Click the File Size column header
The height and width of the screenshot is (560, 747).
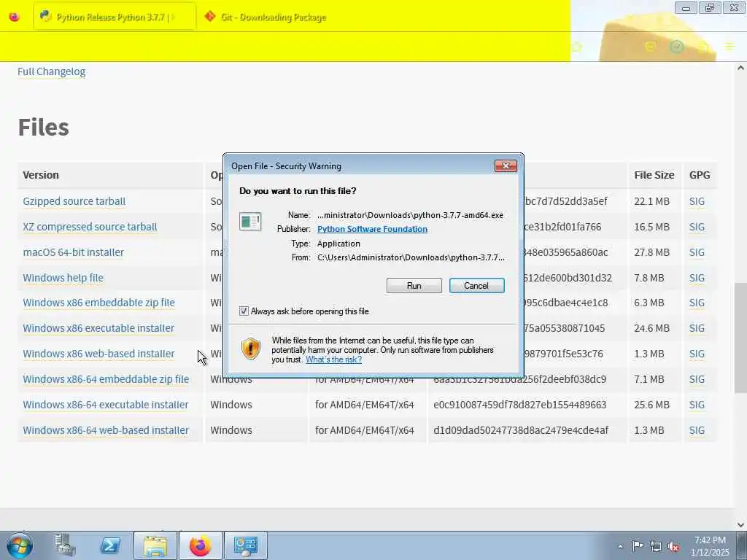pos(654,175)
